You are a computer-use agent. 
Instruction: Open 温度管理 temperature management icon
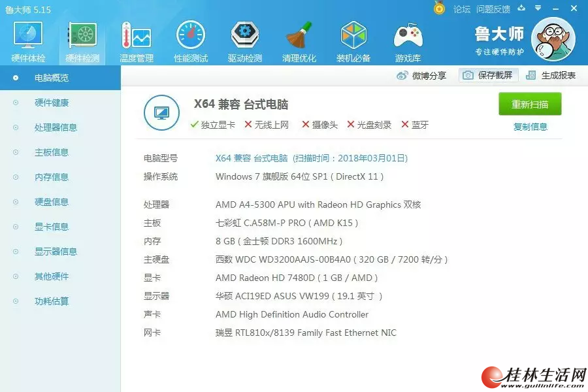coord(137,42)
